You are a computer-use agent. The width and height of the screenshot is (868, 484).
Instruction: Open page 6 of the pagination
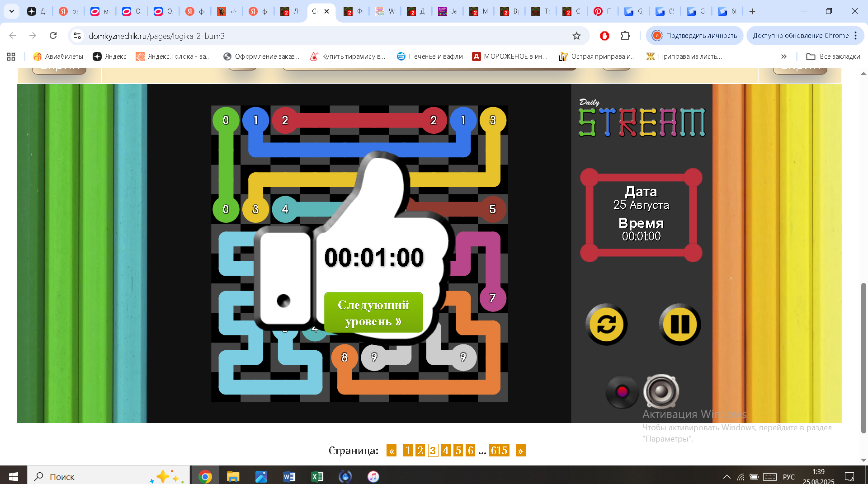pyautogui.click(x=471, y=451)
